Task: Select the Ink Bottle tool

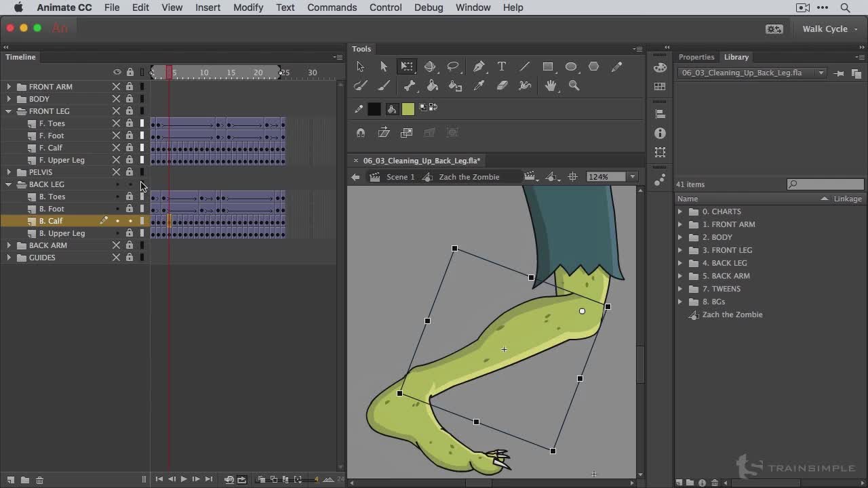Action: click(456, 85)
